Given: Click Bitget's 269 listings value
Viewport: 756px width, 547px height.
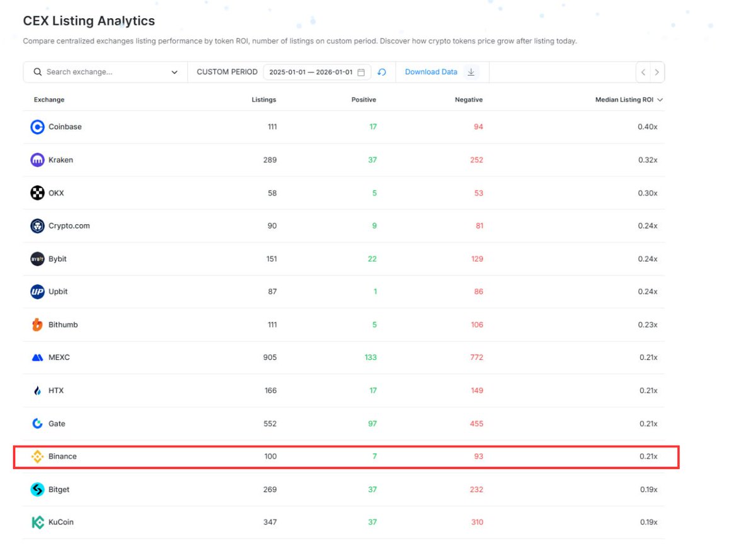Looking at the screenshot, I should tap(270, 489).
